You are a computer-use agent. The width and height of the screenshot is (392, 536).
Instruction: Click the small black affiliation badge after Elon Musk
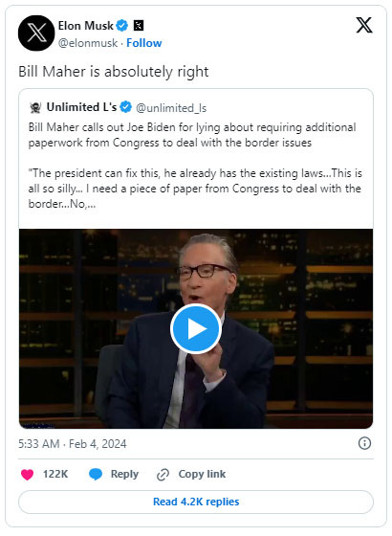(139, 25)
